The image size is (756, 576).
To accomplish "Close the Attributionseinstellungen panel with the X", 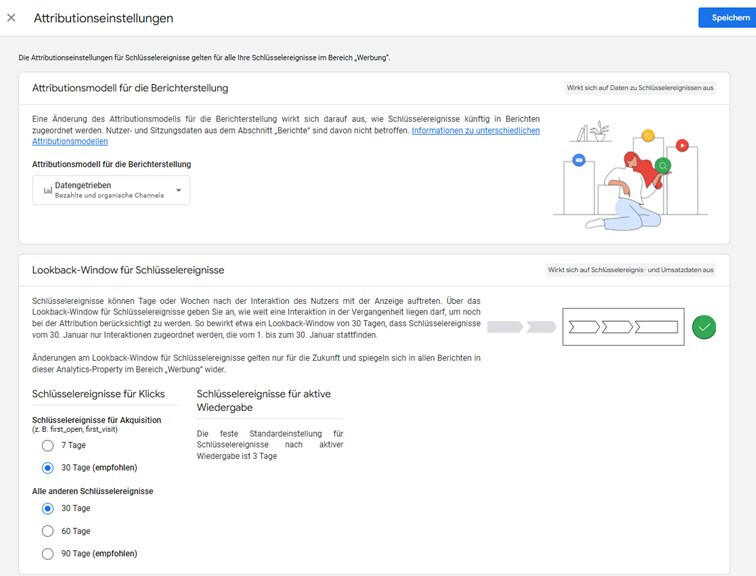I will click(12, 18).
